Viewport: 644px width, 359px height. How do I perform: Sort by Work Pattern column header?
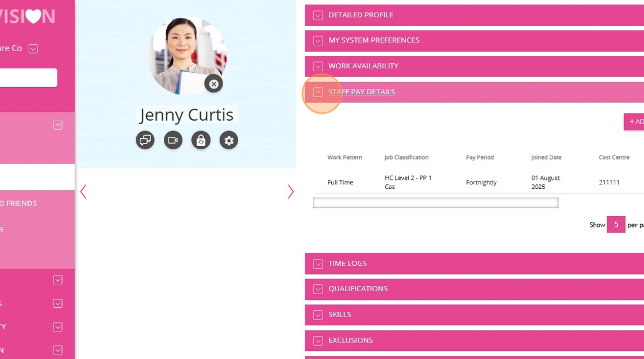(x=344, y=157)
